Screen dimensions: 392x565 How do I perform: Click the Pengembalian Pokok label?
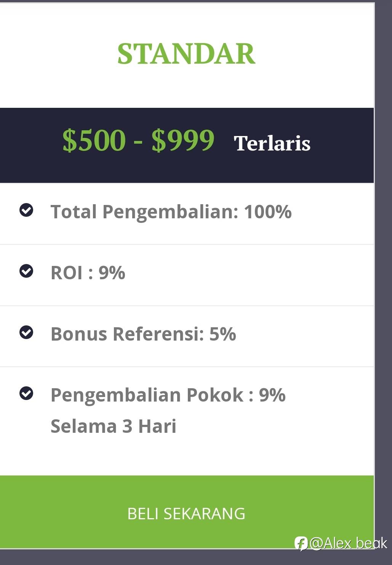point(147,395)
